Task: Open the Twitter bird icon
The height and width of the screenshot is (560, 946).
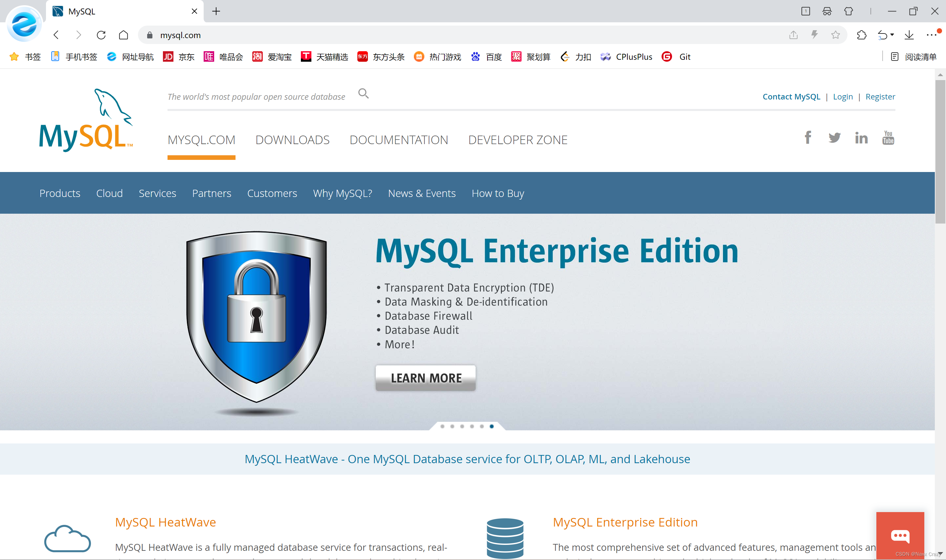Action: 834,138
